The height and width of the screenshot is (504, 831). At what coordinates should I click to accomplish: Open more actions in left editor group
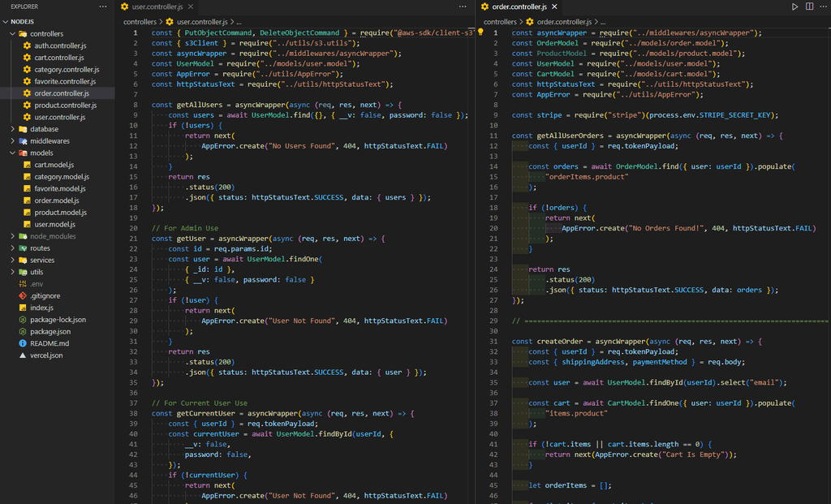coord(463,6)
